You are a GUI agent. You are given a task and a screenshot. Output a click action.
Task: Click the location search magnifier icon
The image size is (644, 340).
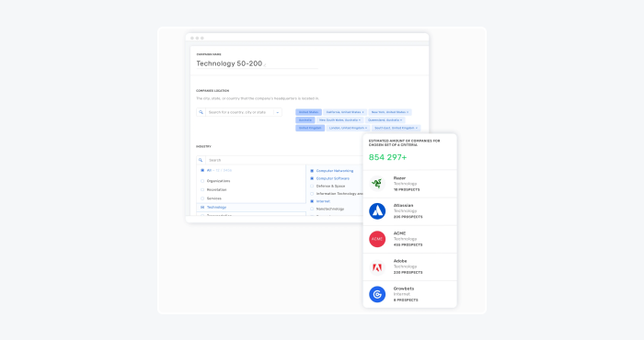(201, 112)
